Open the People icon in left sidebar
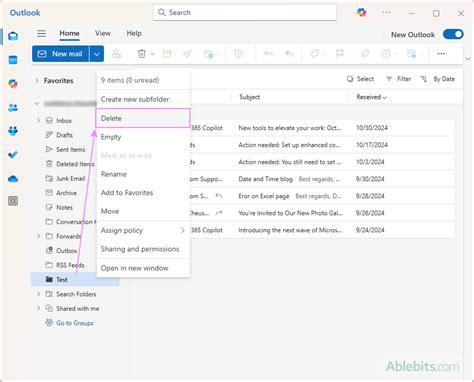This screenshot has width=474, height=382. pos(13,107)
